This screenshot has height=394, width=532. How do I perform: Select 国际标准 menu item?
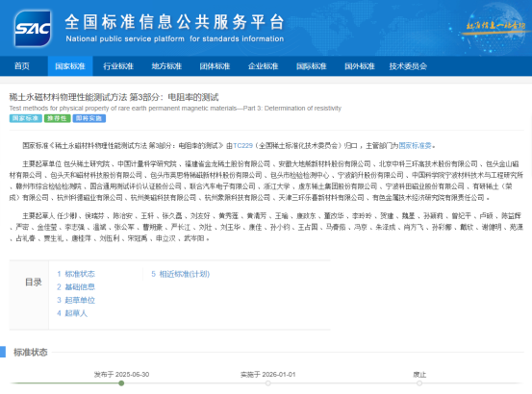(x=311, y=66)
